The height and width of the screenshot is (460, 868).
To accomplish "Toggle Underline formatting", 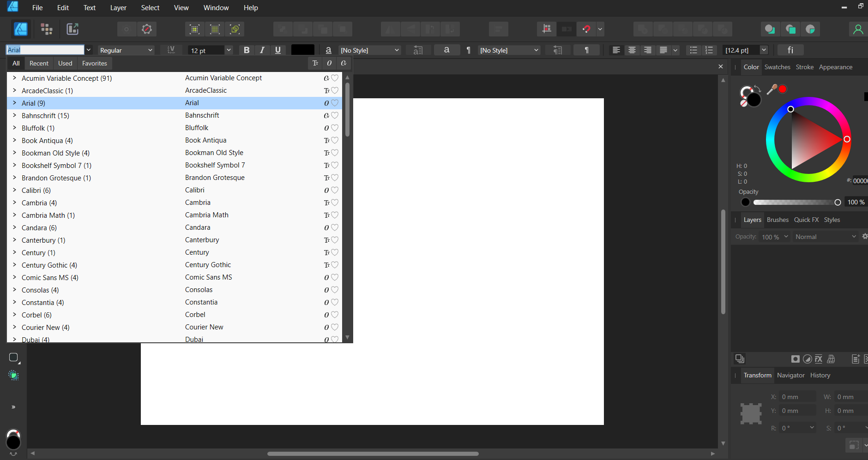I will coord(278,50).
